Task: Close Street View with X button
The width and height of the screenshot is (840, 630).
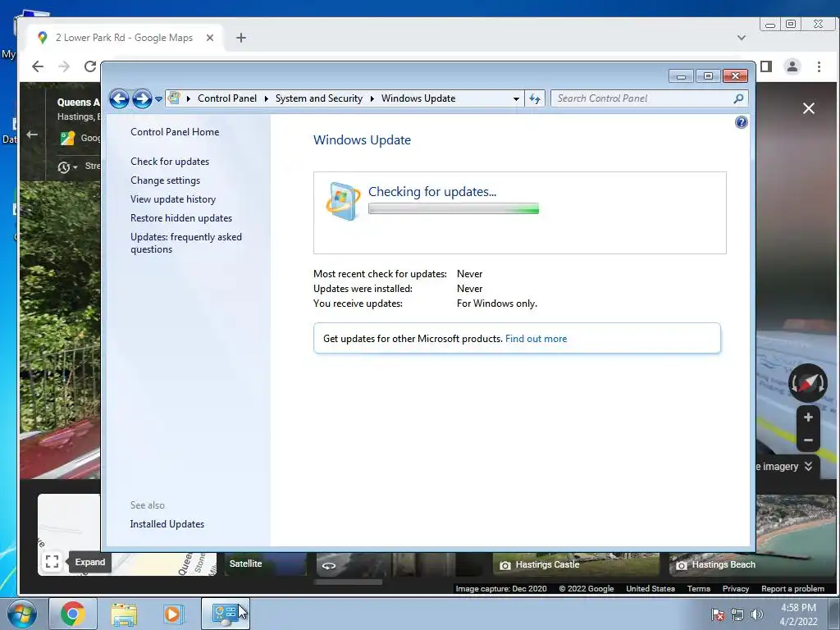Action: pos(808,108)
